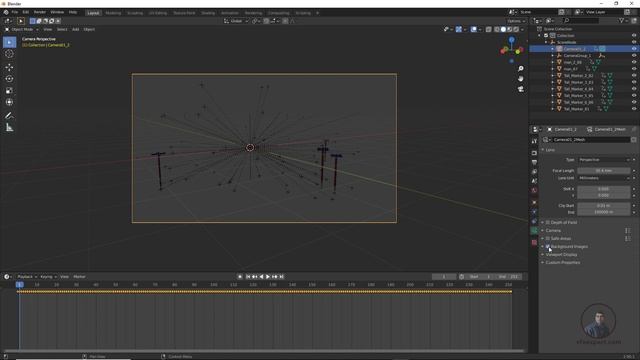The height and width of the screenshot is (360, 640).
Task: Jump to the first frame
Action: point(248,277)
